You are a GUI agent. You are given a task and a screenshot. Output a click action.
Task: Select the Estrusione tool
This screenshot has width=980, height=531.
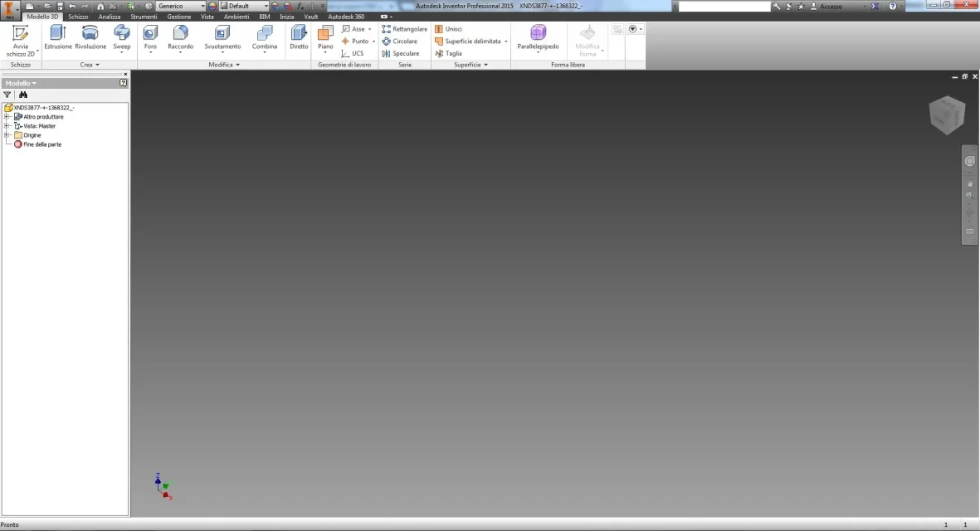tap(58, 36)
